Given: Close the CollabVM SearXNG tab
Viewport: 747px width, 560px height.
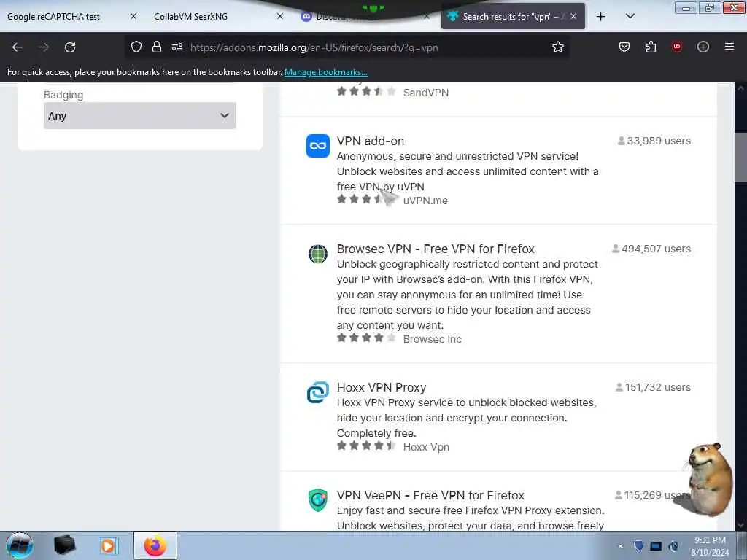Looking at the screenshot, I should (280, 16).
